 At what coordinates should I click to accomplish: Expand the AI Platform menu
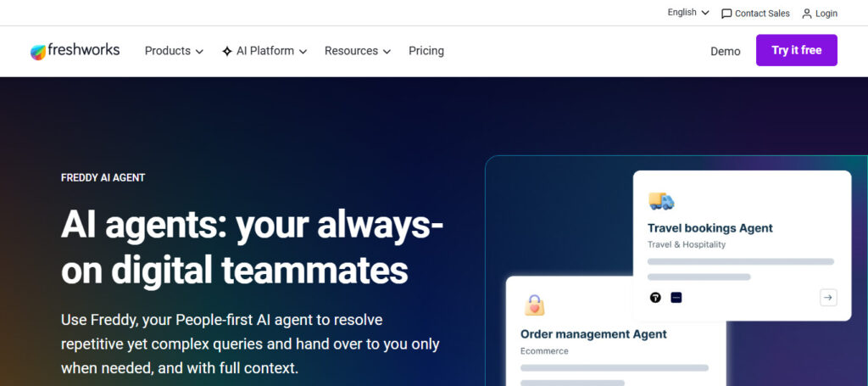pos(264,51)
